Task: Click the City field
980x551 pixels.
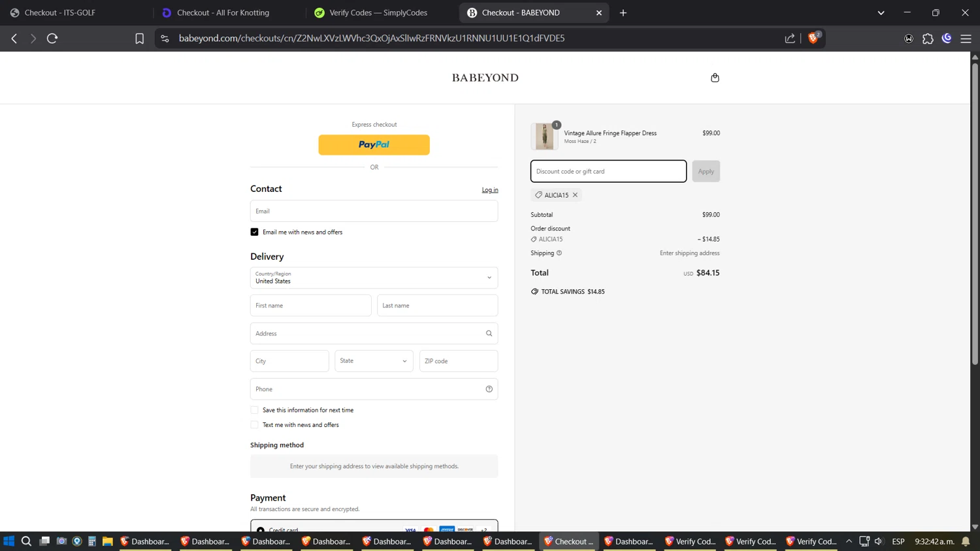Action: [289, 361]
